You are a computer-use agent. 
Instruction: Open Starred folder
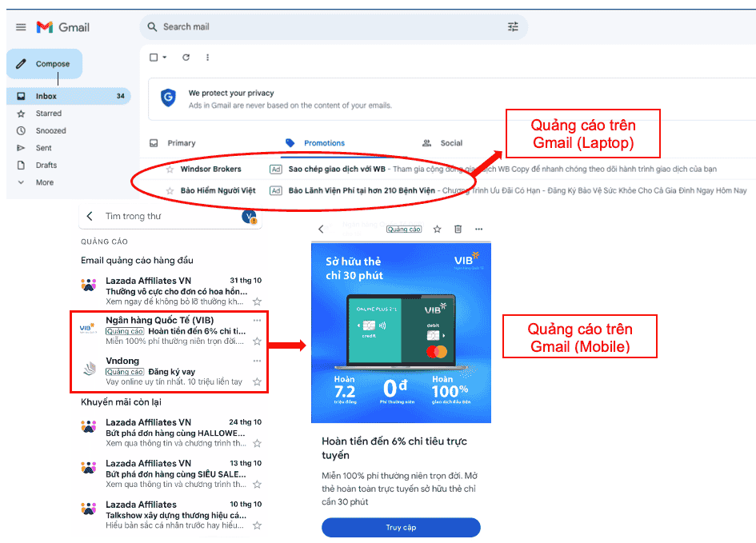[x=48, y=114]
